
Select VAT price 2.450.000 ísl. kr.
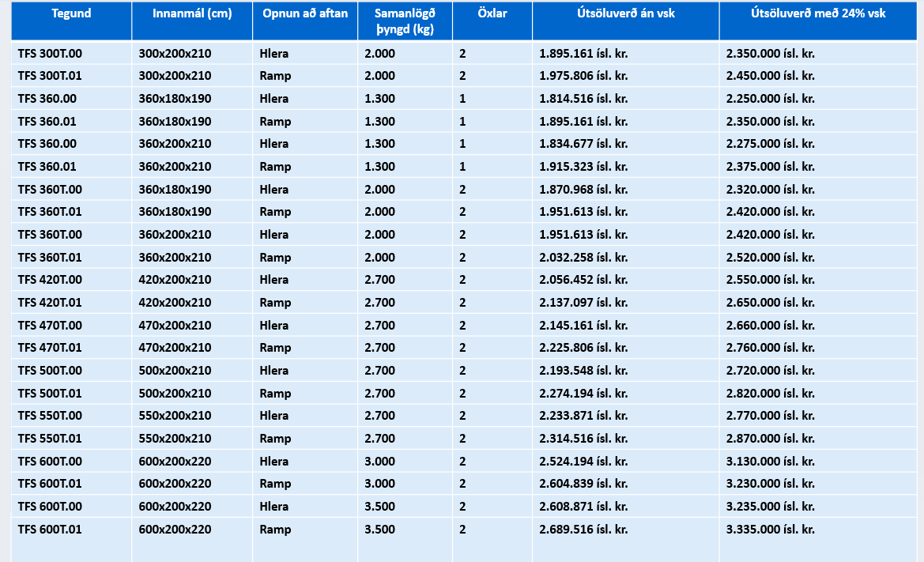click(x=770, y=76)
